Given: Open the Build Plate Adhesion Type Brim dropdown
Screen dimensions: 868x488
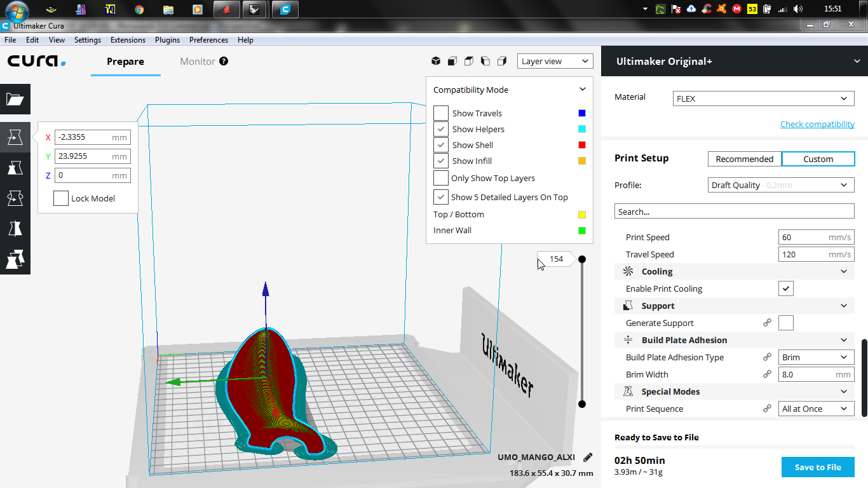Looking at the screenshot, I should click(x=817, y=357).
